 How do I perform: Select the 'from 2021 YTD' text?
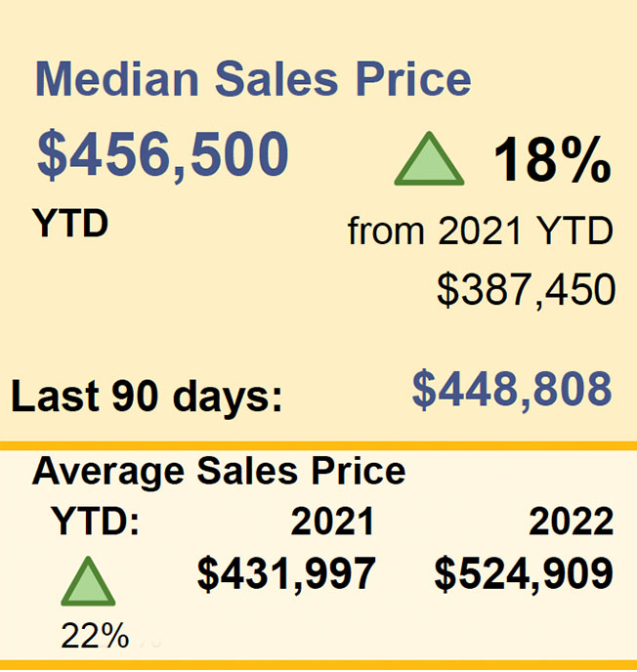pyautogui.click(x=481, y=231)
